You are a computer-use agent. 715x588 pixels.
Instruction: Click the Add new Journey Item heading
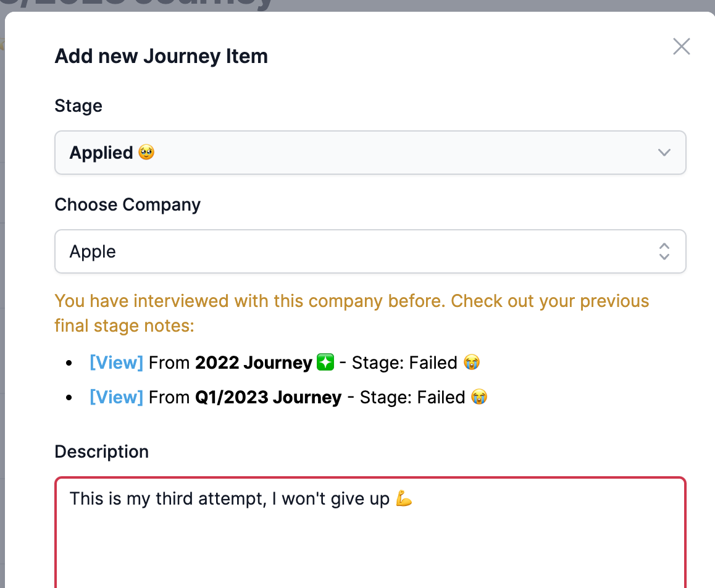click(161, 56)
